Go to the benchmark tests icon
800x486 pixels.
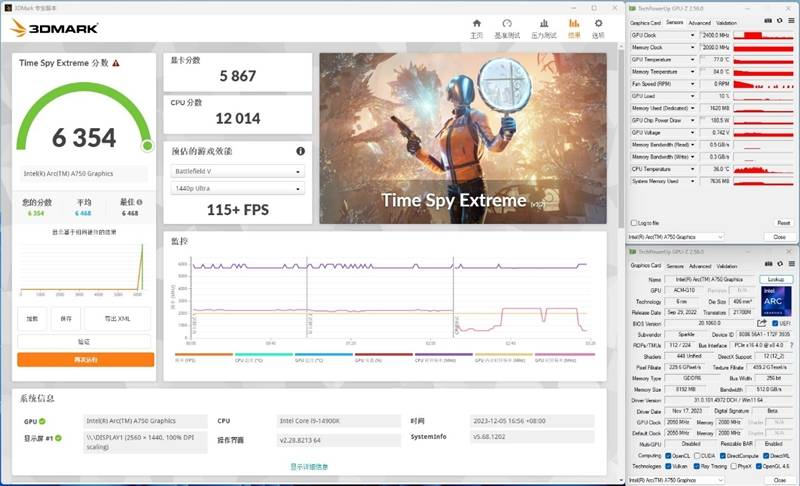pyautogui.click(x=507, y=26)
